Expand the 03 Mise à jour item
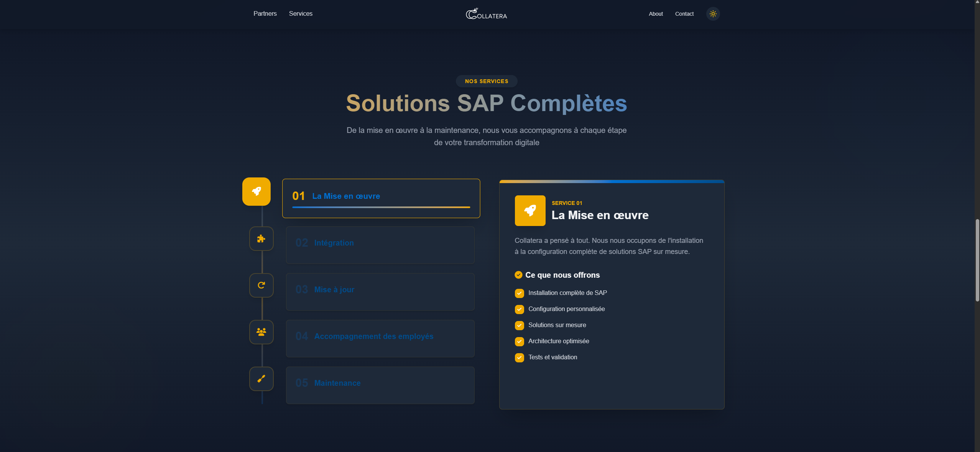 click(380, 292)
